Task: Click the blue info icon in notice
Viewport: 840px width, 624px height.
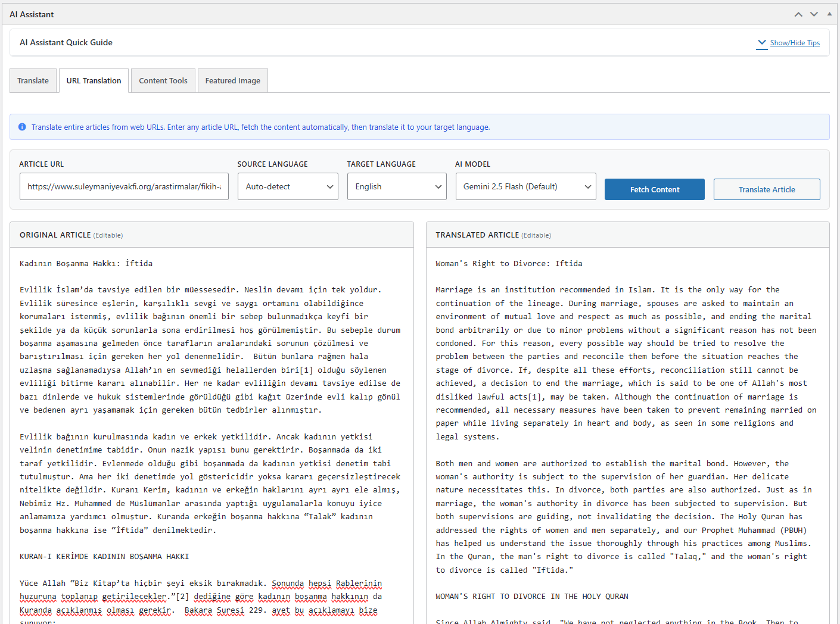Action: pos(22,127)
